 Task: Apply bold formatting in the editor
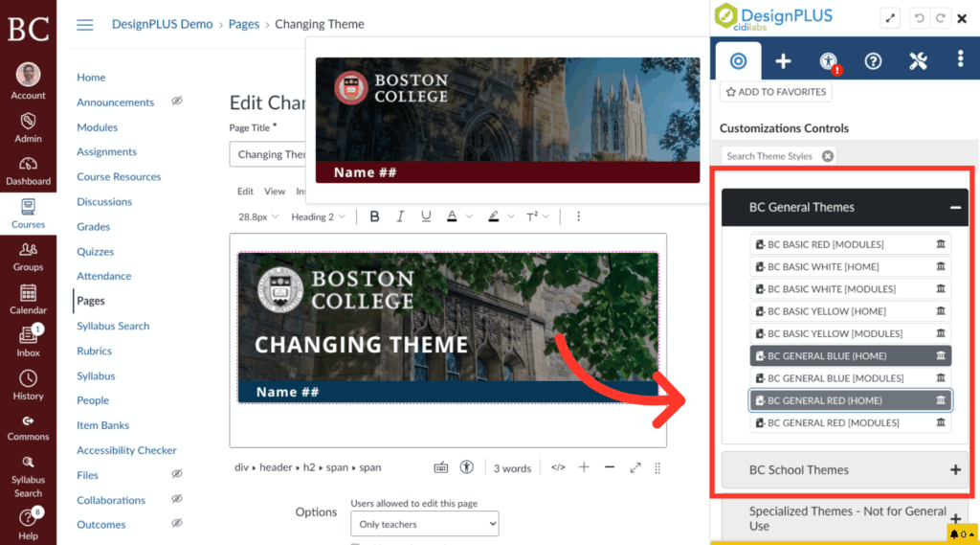[374, 216]
